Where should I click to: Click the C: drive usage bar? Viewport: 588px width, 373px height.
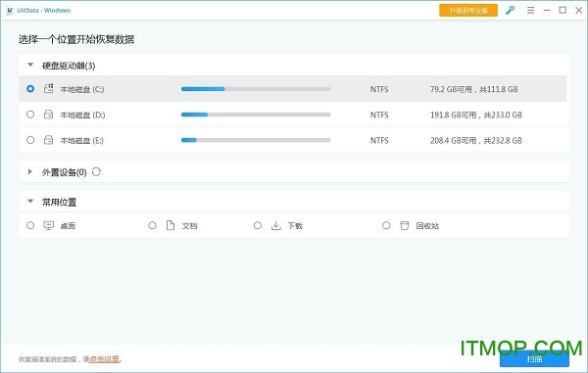click(256, 89)
